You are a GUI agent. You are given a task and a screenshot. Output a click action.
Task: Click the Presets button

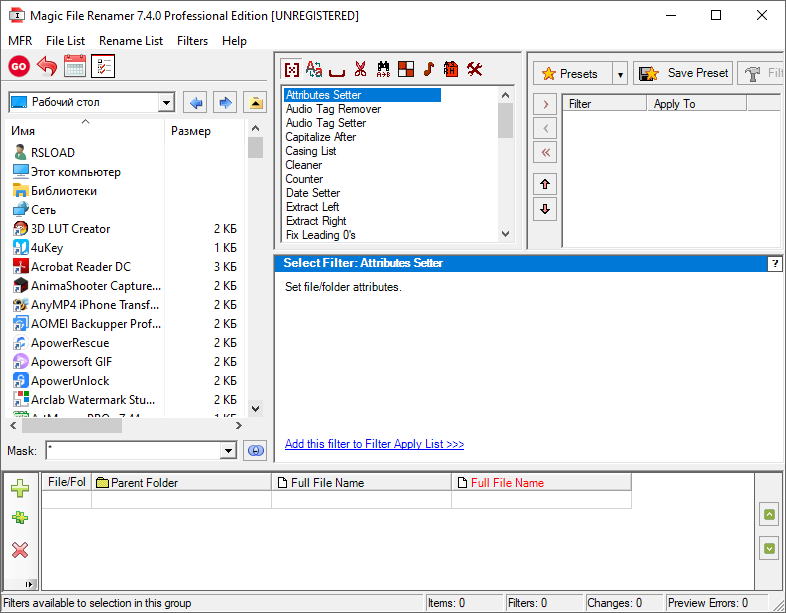pos(572,74)
